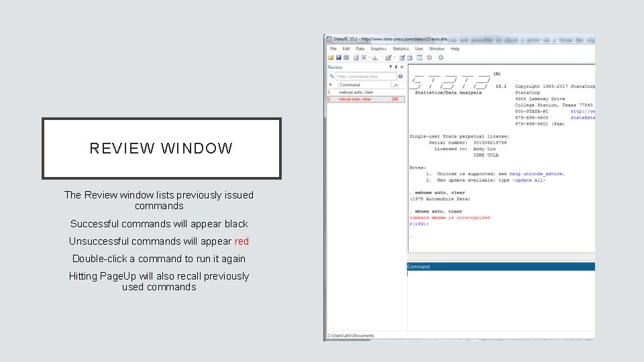Close the Review panel

(x=402, y=67)
